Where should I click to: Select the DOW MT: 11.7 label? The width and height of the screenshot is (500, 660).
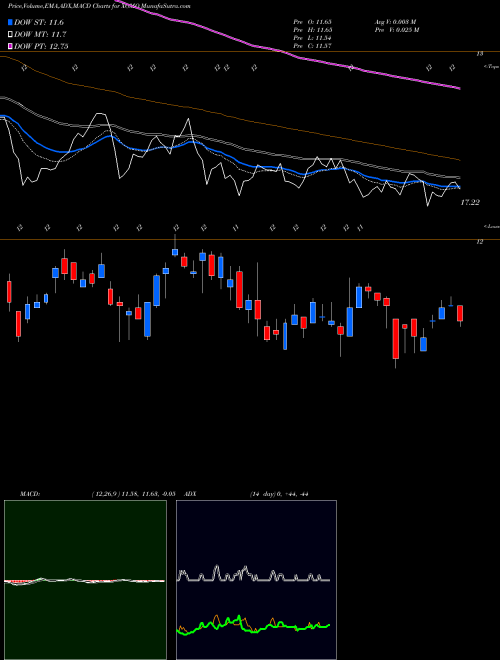pos(40,35)
